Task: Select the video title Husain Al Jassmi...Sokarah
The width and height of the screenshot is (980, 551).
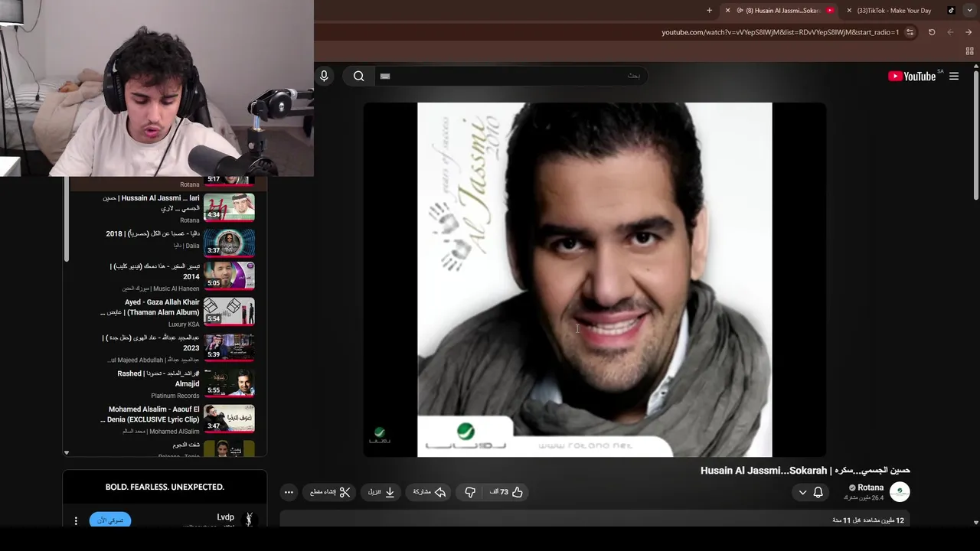Action: 805,471
